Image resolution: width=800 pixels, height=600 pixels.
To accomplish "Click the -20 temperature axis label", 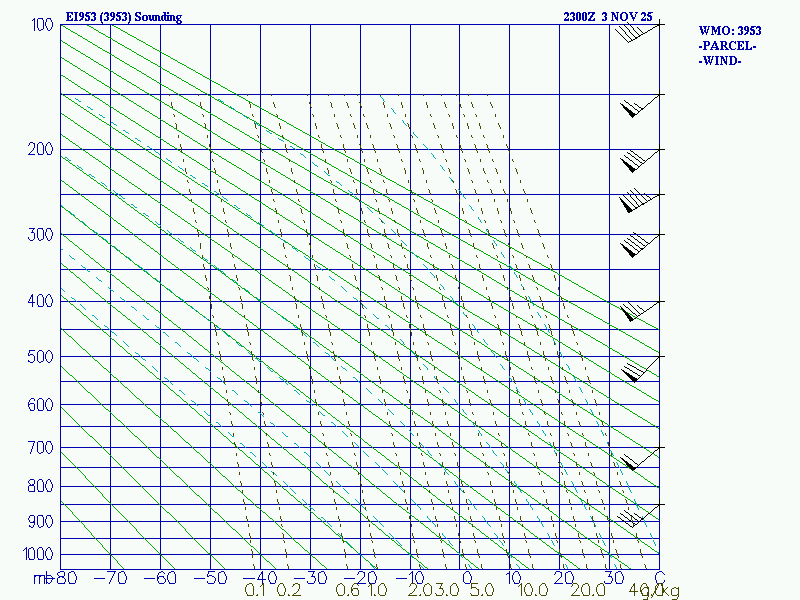I will (x=360, y=578).
